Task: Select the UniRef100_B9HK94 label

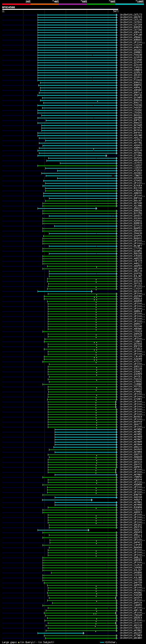Action: click(x=131, y=100)
